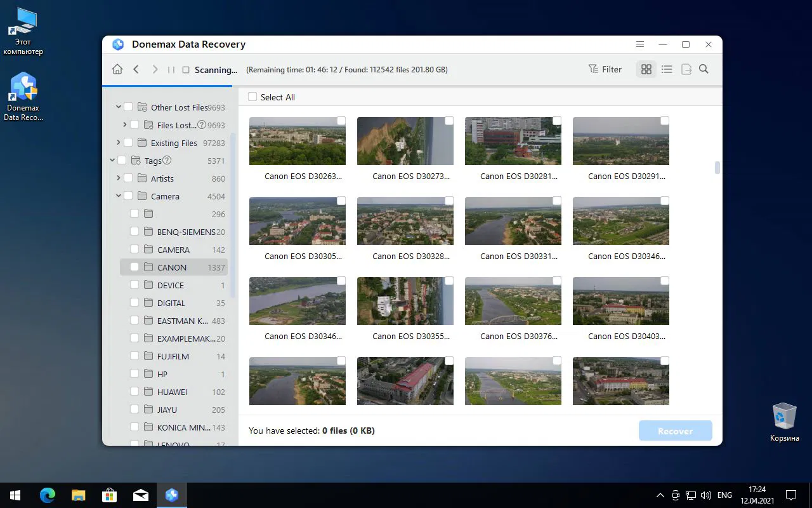
Task: Switch to thumbnail grid view
Action: pyautogui.click(x=646, y=70)
